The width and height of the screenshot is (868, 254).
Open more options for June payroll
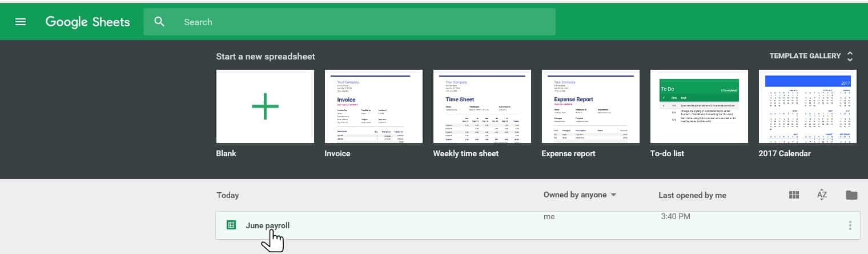(x=850, y=225)
